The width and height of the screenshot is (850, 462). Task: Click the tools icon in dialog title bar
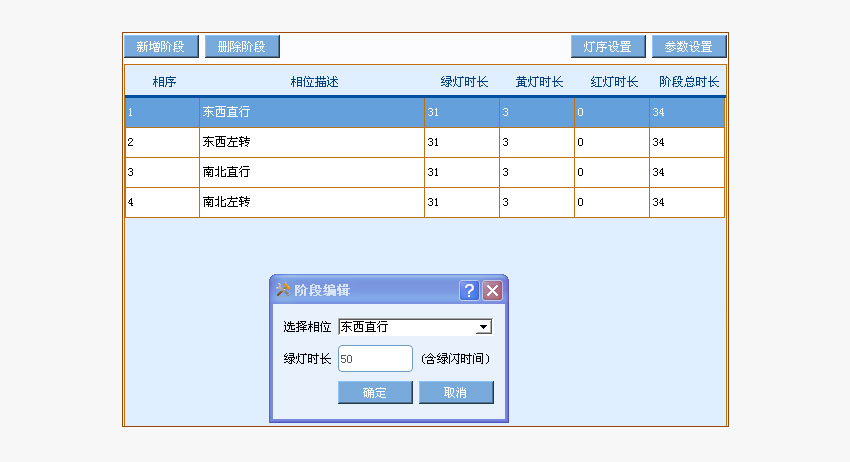tap(282, 290)
